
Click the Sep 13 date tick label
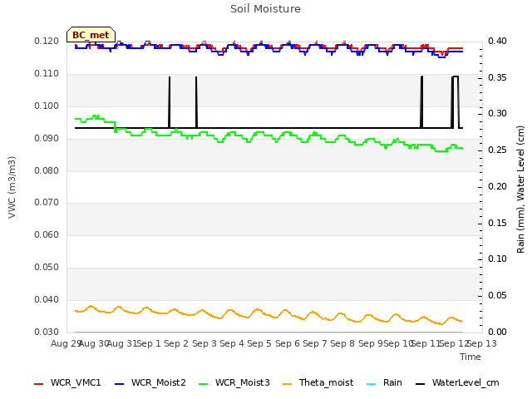tap(482, 343)
